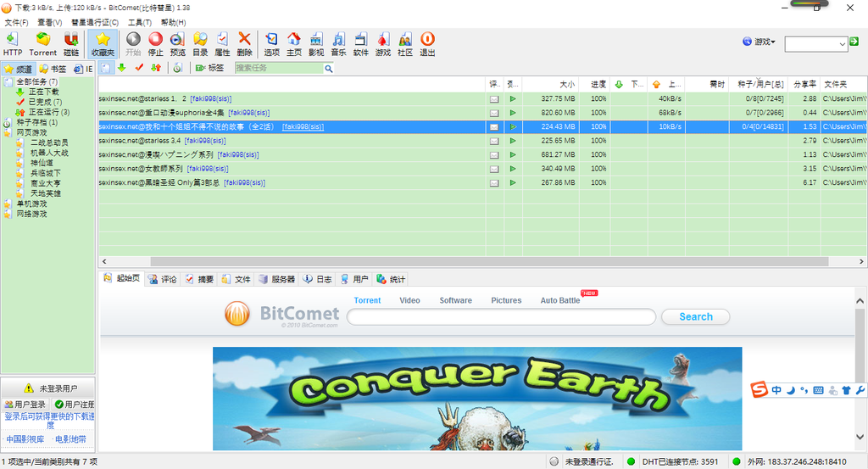Select 已完成 (7) in the tree
Screen dimensions: 868x469
coord(46,102)
